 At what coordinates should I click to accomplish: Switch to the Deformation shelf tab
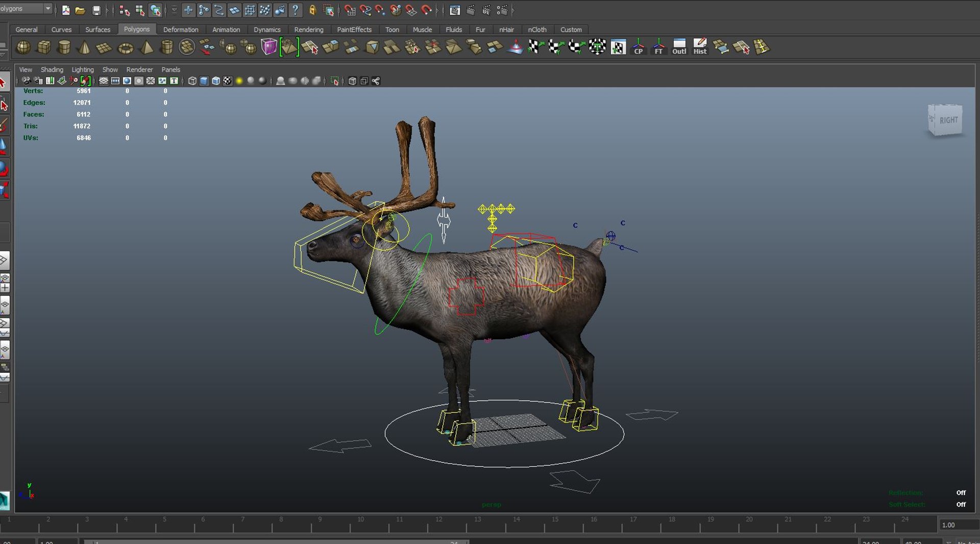181,30
